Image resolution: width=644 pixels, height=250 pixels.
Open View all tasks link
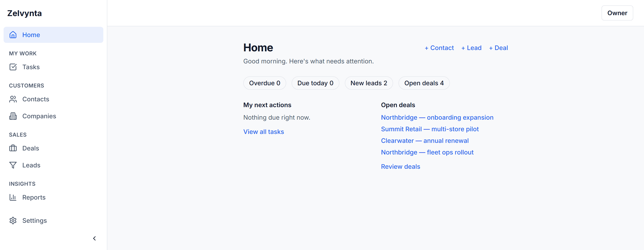tap(263, 132)
